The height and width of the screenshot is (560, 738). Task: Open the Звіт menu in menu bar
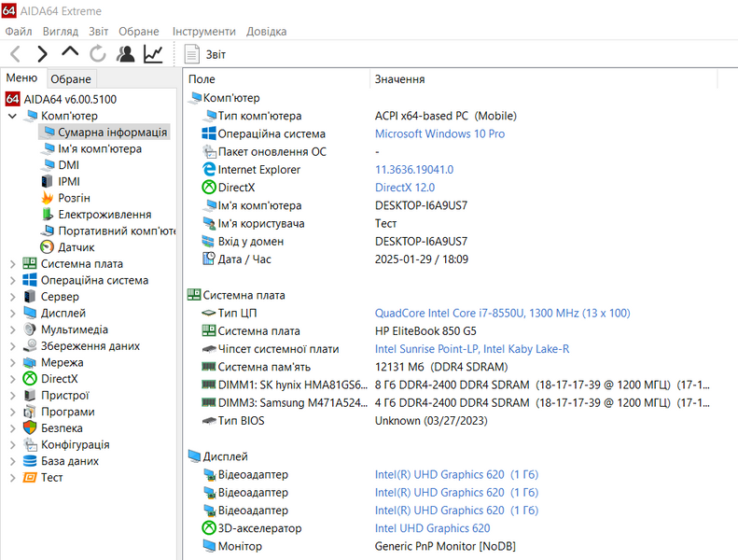(98, 32)
